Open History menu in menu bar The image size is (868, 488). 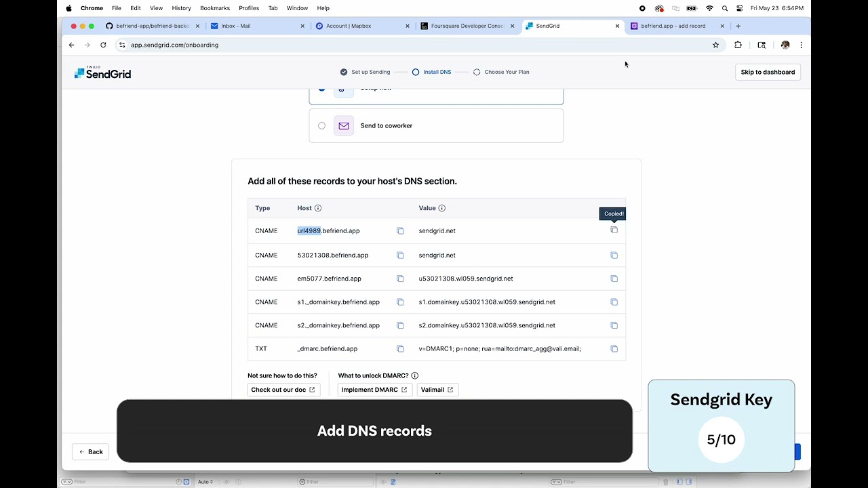pyautogui.click(x=181, y=8)
